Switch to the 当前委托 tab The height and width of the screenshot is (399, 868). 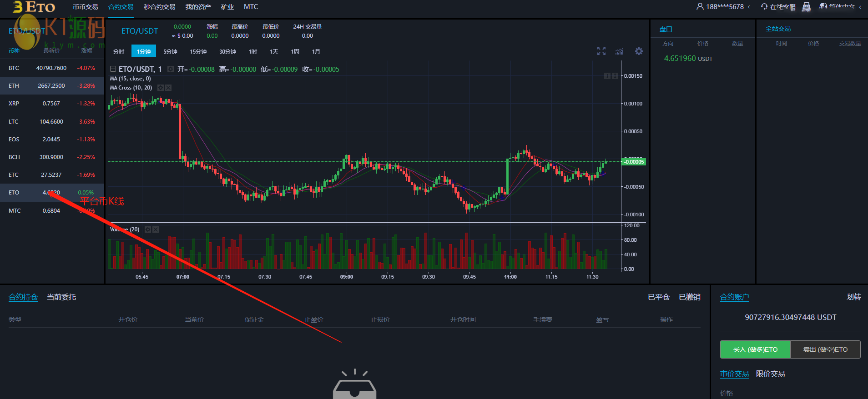point(61,297)
